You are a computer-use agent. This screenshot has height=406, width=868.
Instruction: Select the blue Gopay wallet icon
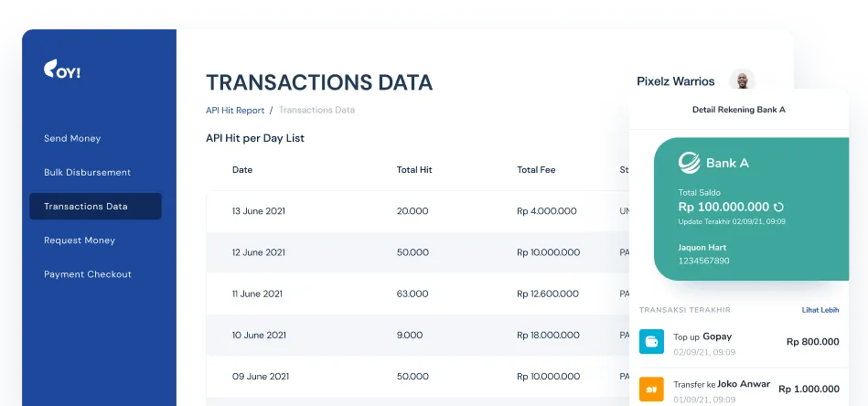pos(651,342)
